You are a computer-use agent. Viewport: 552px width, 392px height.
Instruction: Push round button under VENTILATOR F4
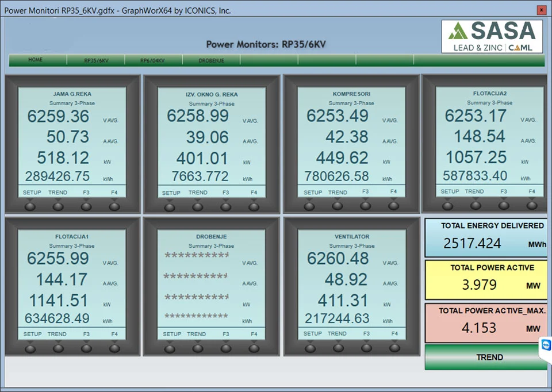(x=394, y=348)
